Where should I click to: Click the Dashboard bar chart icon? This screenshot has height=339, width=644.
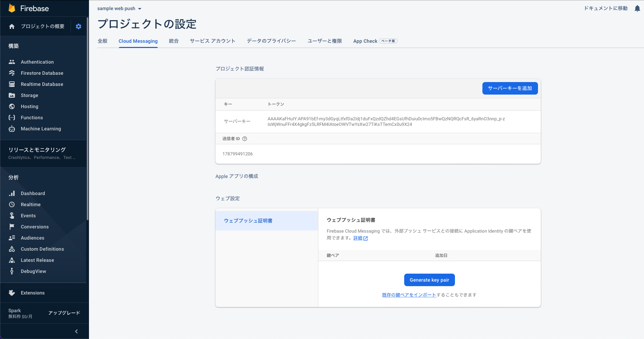pos(12,193)
